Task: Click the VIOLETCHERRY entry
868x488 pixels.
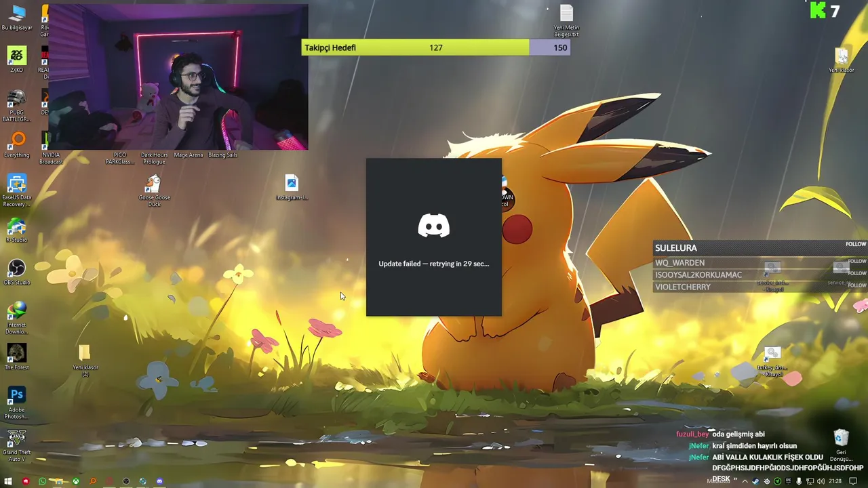Action: [x=683, y=287]
